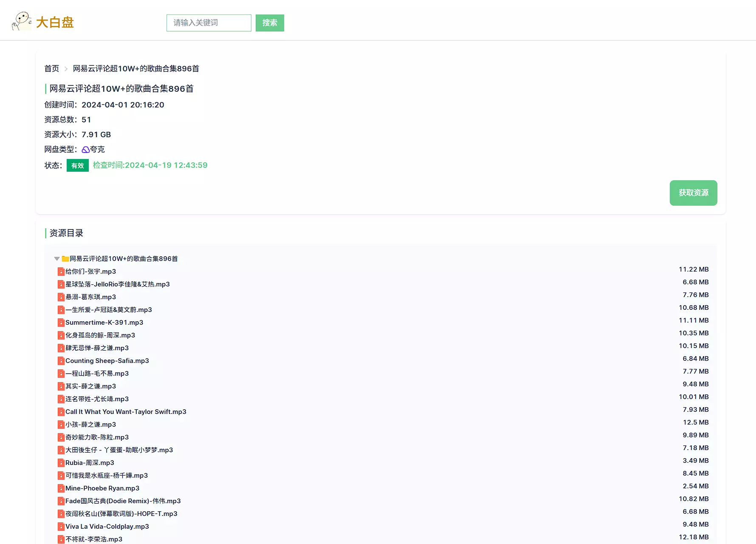Click the yellow folder icon in resource tree
The image size is (756, 544).
tap(65, 259)
